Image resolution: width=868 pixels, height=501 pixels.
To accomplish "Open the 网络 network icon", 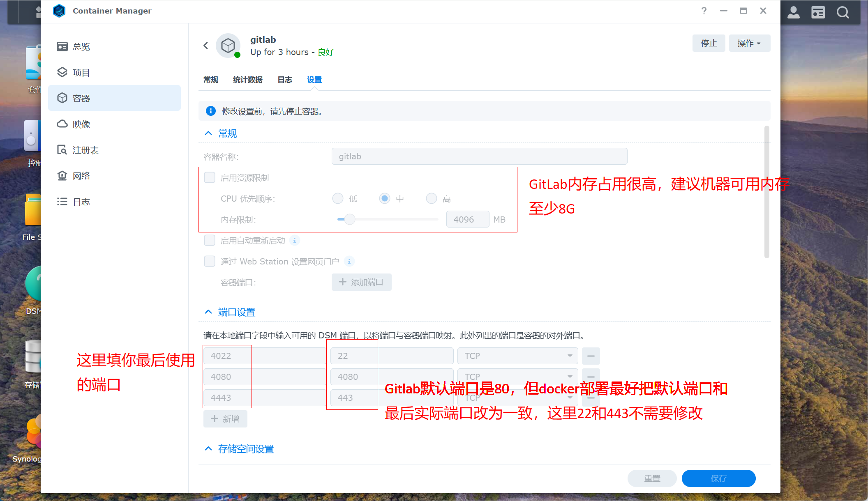I will [62, 176].
